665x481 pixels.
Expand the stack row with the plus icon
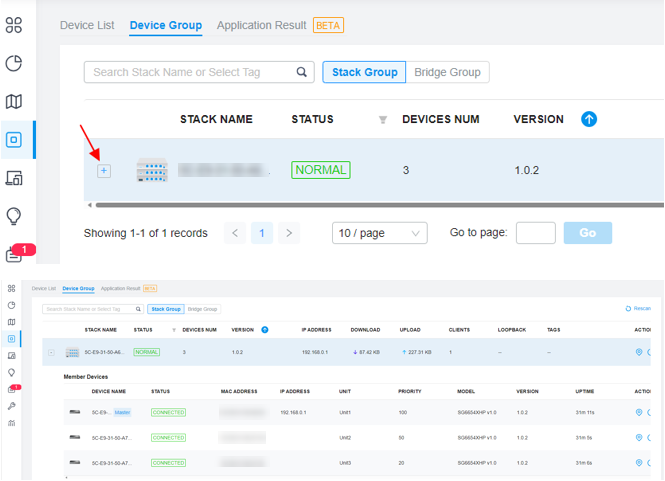click(104, 171)
